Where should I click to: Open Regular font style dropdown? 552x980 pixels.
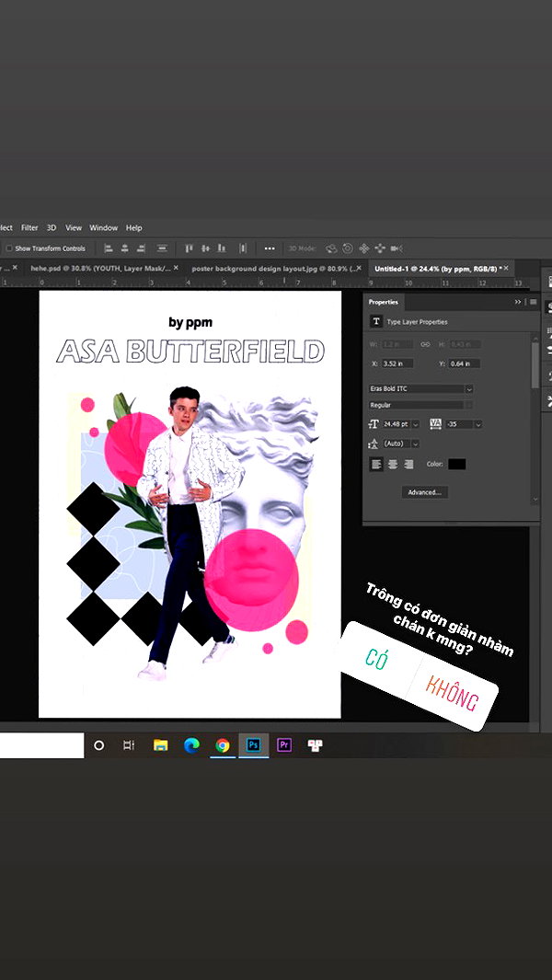[x=421, y=405]
